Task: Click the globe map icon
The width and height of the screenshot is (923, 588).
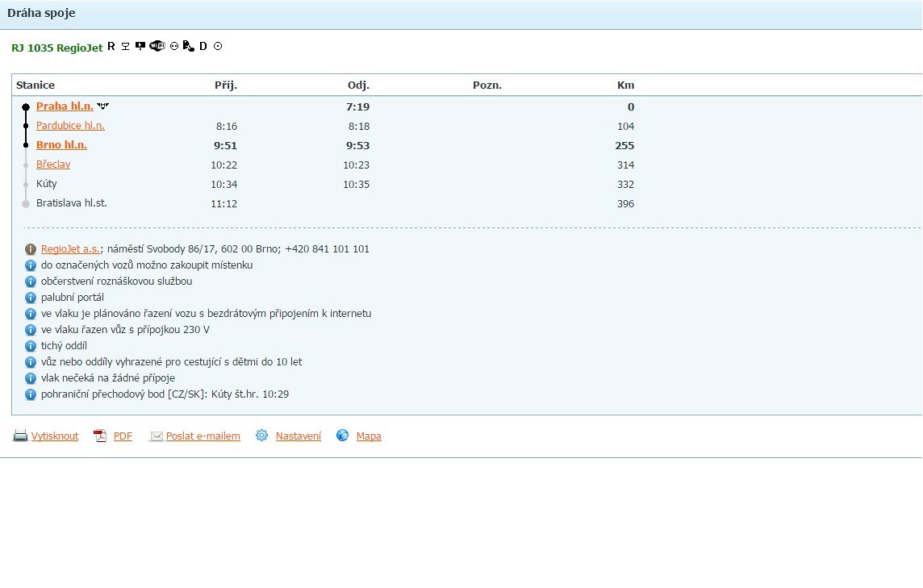Action: click(x=342, y=436)
